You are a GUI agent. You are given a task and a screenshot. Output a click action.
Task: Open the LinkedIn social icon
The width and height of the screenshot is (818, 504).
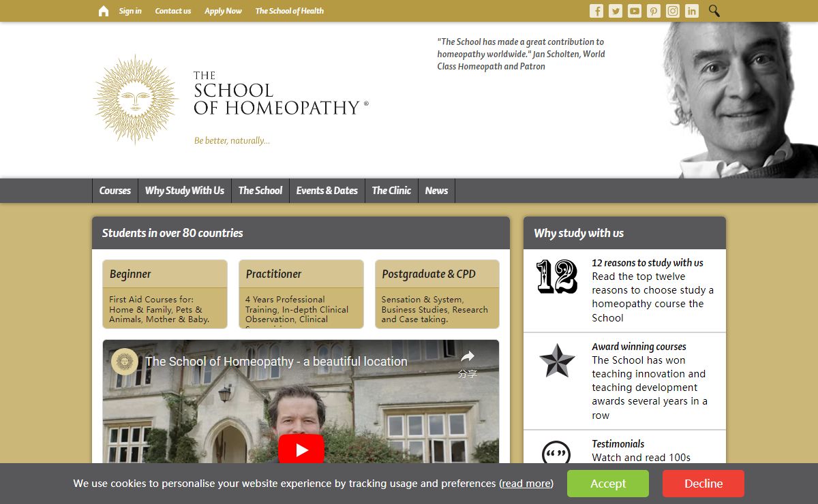pos(692,11)
